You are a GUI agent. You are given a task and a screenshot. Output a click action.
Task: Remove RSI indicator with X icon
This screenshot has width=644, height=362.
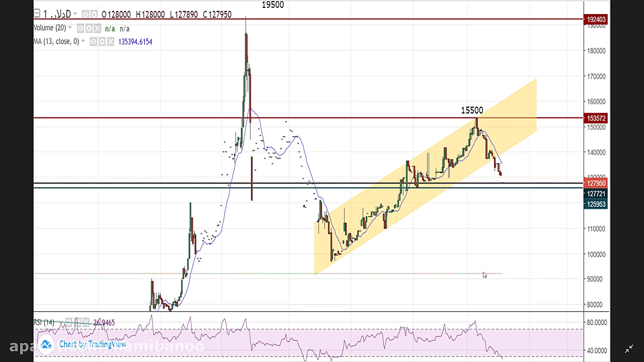coord(86,322)
